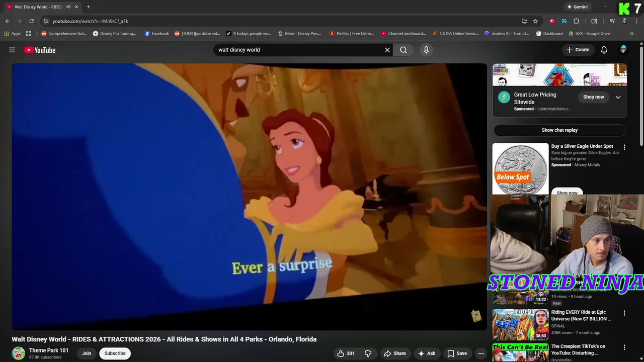Click the channel watermark in the video corner
Image resolution: width=644 pixels, height=362 pixels.
pyautogui.click(x=476, y=316)
